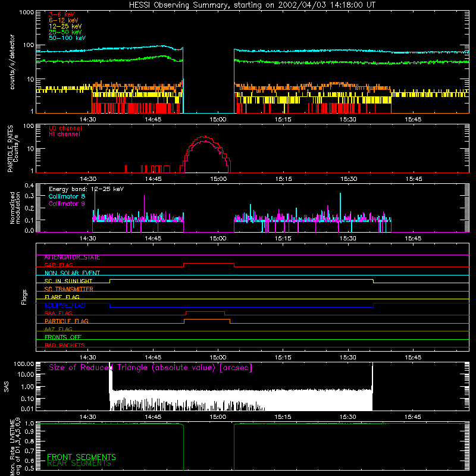Click the Normalized modulation axis label
Screen dimensions: 476x476
[15, 208]
